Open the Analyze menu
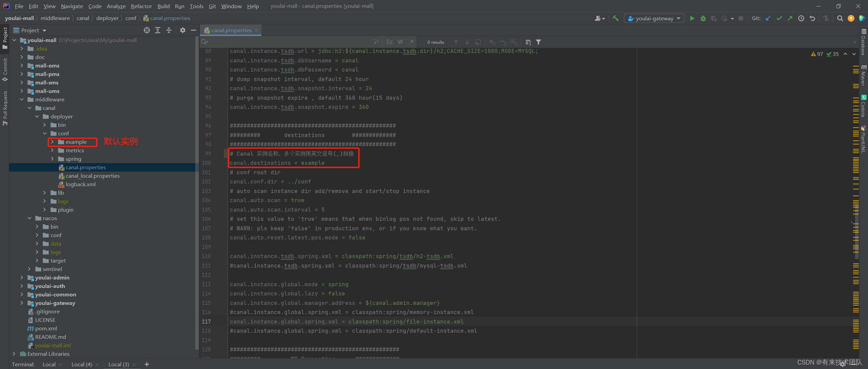Image resolution: width=868 pixels, height=369 pixels. coord(116,6)
